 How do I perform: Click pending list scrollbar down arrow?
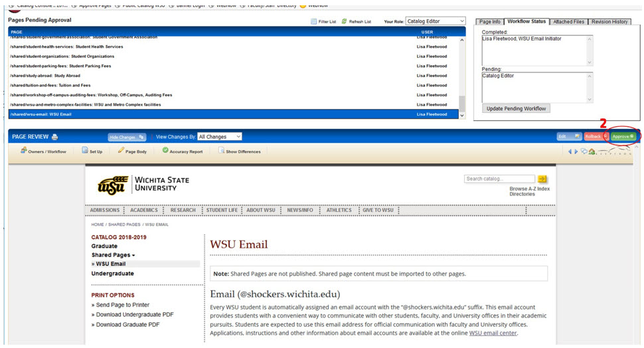pyautogui.click(x=462, y=116)
